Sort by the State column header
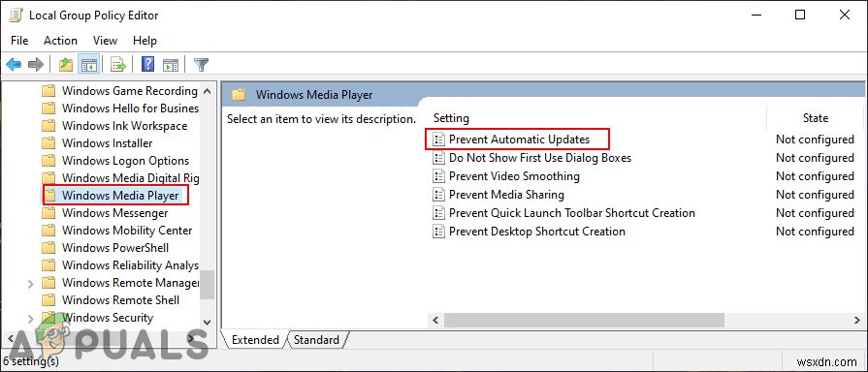This screenshot has height=372, width=868. (816, 118)
